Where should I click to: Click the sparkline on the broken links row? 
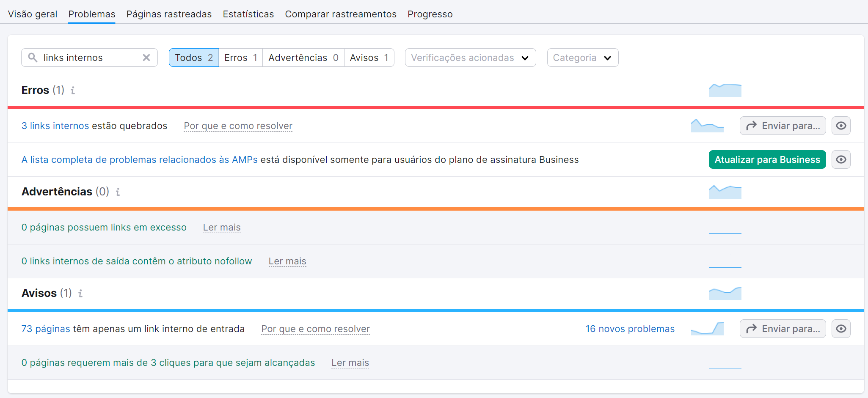tap(707, 126)
